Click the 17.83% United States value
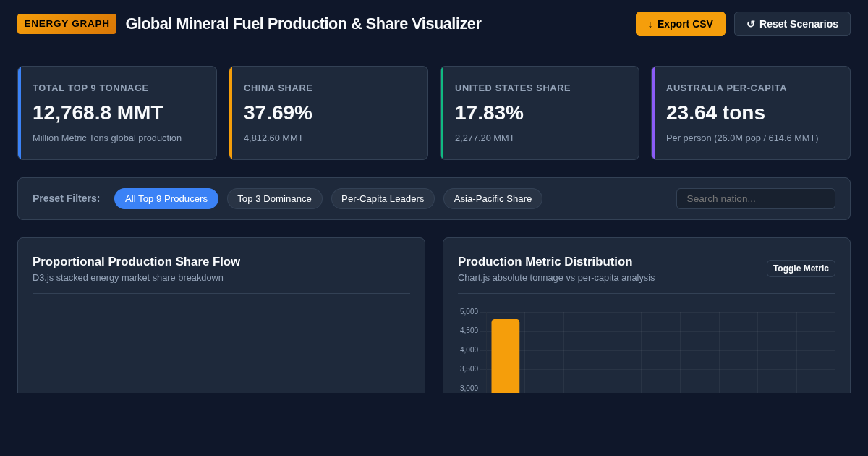 coord(489,113)
